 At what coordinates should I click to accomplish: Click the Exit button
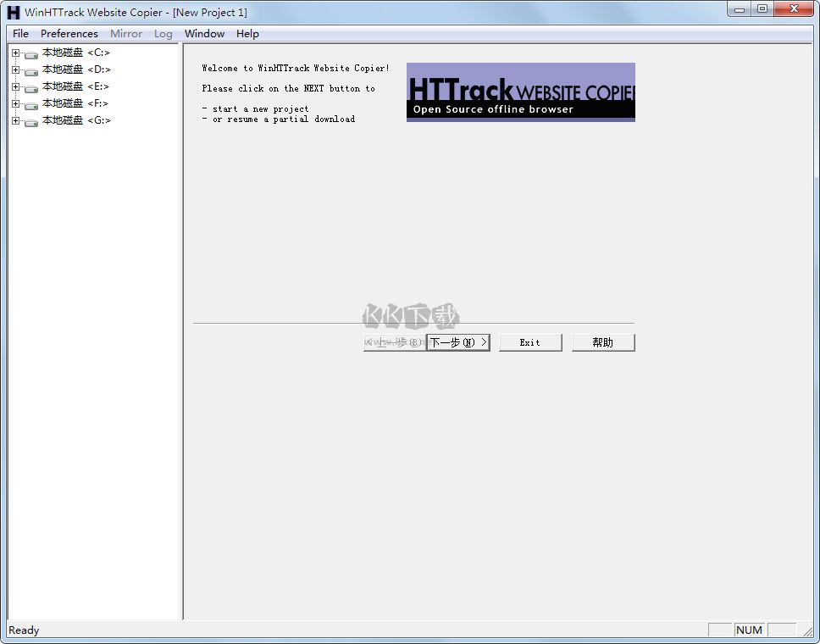click(x=530, y=342)
